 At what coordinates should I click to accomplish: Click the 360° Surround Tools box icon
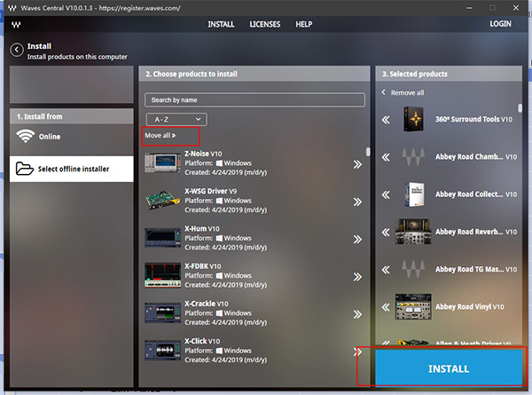coord(413,119)
